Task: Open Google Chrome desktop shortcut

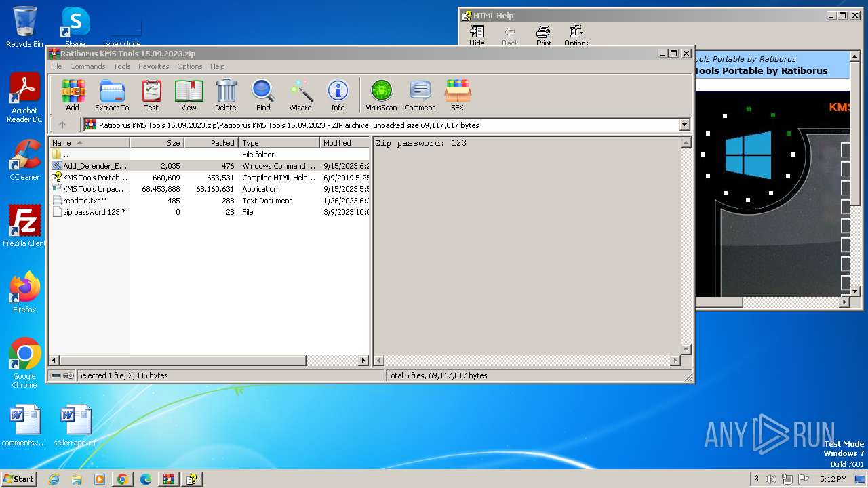Action: 24,363
